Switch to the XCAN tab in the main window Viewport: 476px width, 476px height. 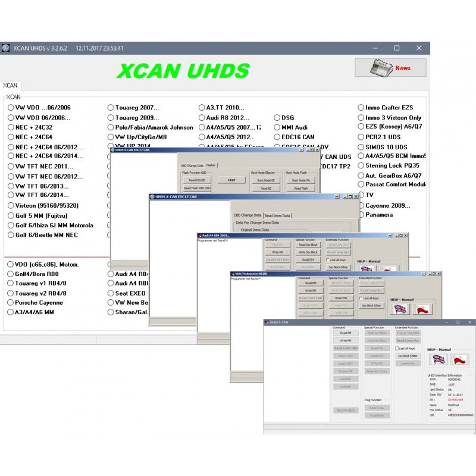[x=10, y=85]
